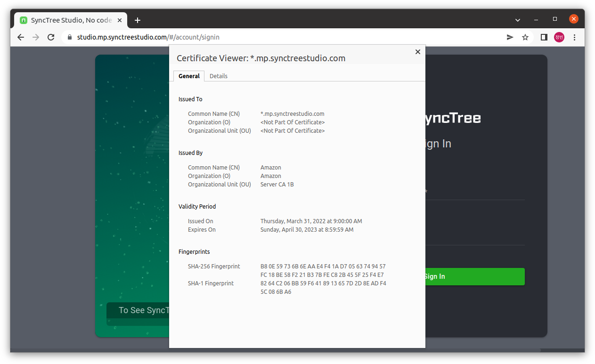Close the browser window
The height and width of the screenshot is (364, 595).
(x=573, y=19)
